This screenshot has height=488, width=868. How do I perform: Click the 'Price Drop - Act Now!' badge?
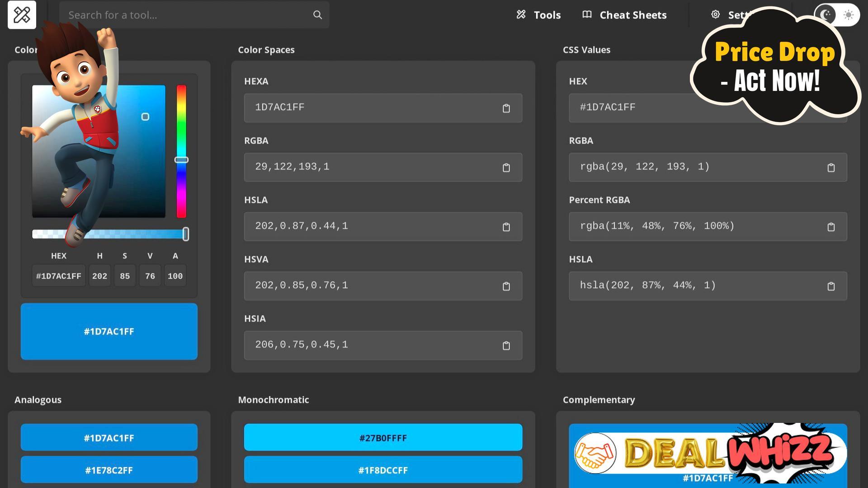point(775,66)
